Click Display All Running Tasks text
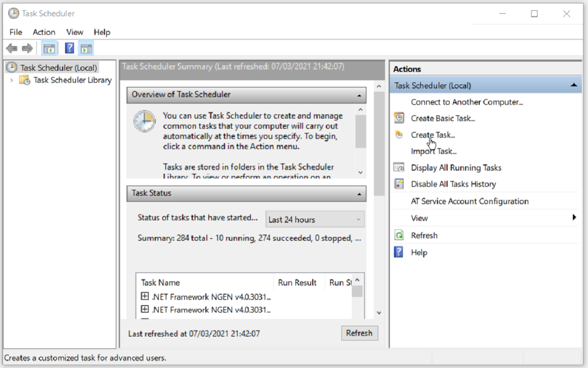 456,168
